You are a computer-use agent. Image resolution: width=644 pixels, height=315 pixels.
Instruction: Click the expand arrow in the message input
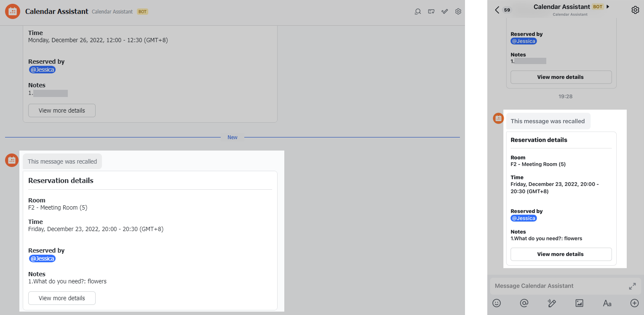(632, 286)
